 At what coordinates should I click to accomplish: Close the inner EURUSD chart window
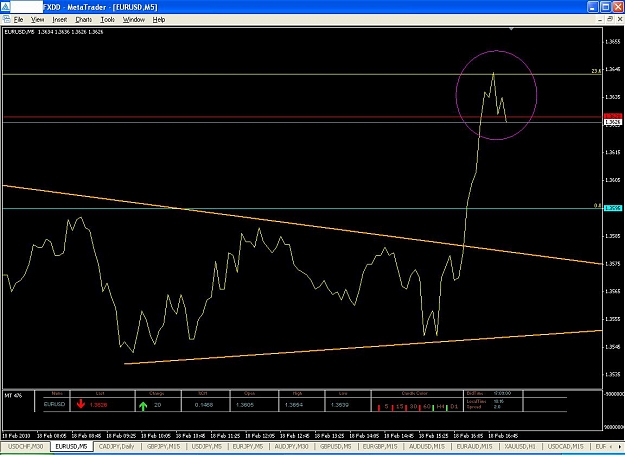point(619,19)
